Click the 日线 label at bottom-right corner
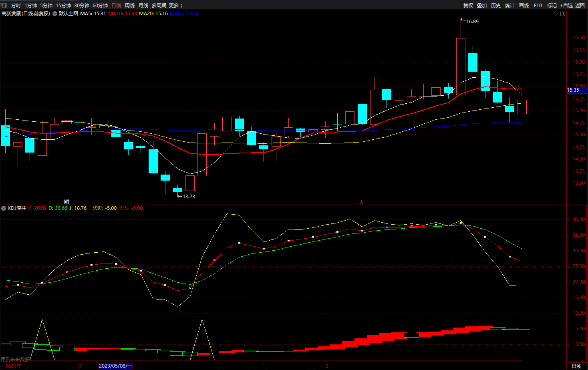588x370 pixels. pos(576,366)
